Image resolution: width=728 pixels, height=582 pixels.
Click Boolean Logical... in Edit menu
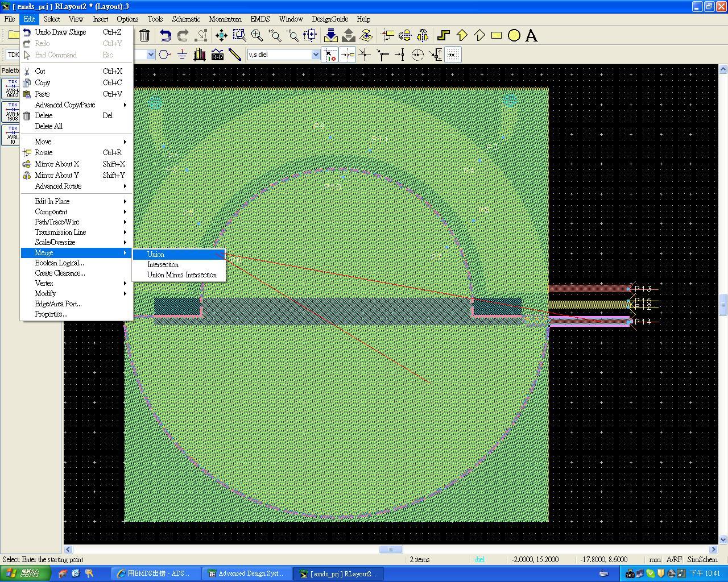coord(77,263)
